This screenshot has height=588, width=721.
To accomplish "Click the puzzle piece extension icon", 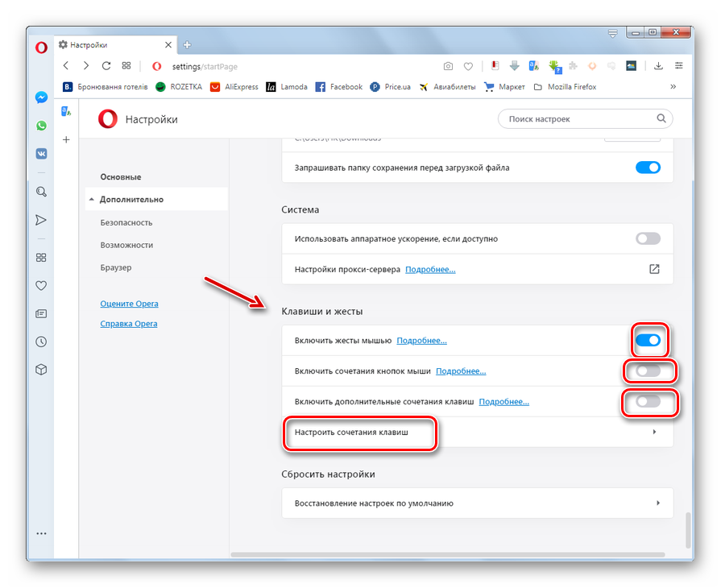I will coord(573,66).
